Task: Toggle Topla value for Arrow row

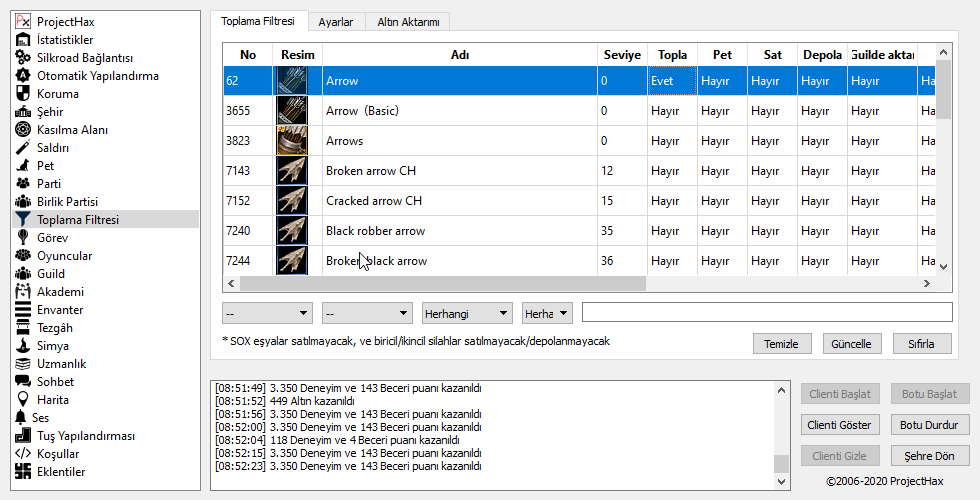Action: pos(672,81)
